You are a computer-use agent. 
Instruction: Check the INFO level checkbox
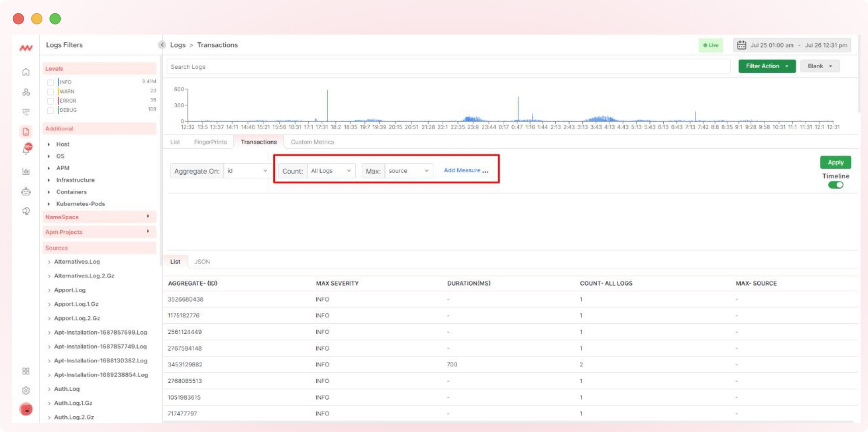pos(50,82)
